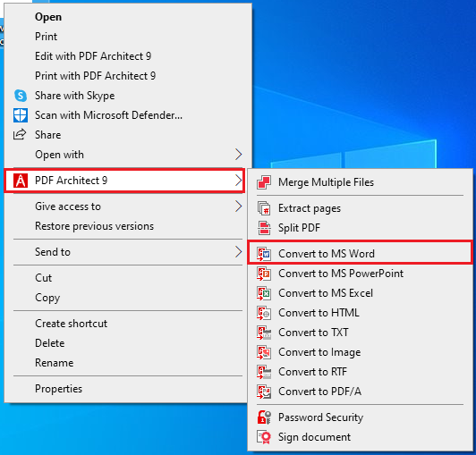This screenshot has height=455, width=476.
Task: Expand the Open with submenu arrow
Action: 239,155
